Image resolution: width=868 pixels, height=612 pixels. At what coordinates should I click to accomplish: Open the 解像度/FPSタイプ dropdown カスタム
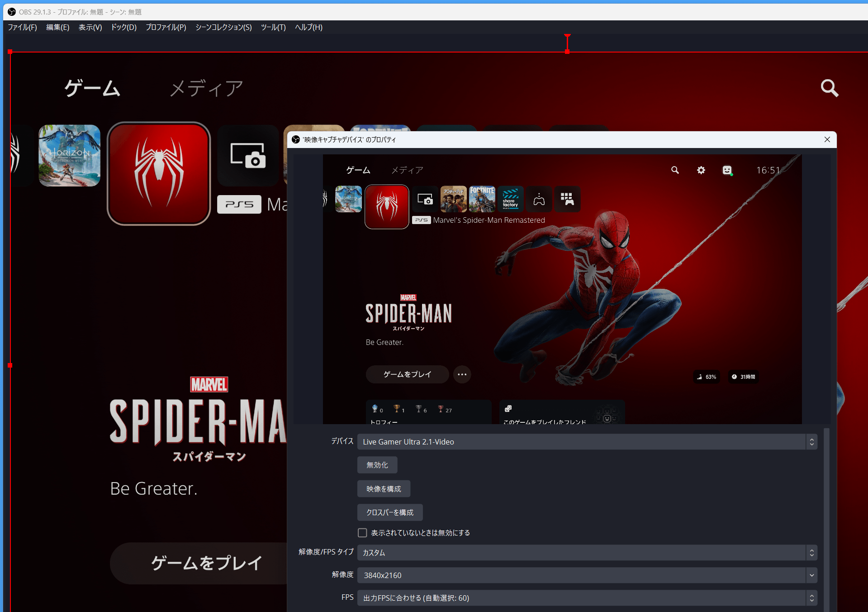point(587,553)
